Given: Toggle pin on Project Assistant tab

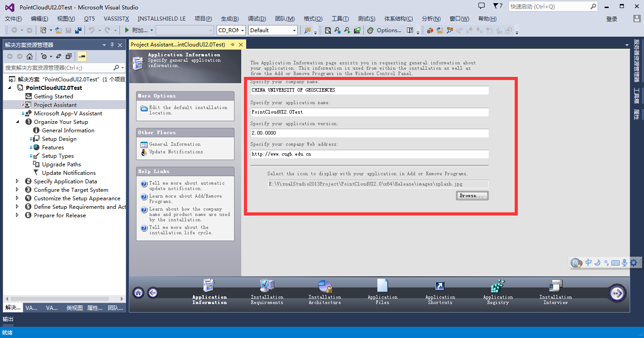Looking at the screenshot, I should coord(232,45).
